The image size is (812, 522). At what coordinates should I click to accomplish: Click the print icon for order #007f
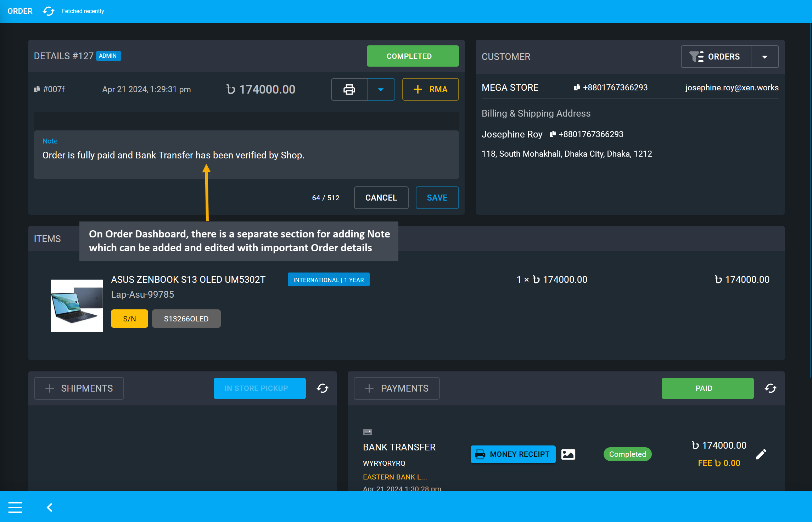click(x=350, y=89)
